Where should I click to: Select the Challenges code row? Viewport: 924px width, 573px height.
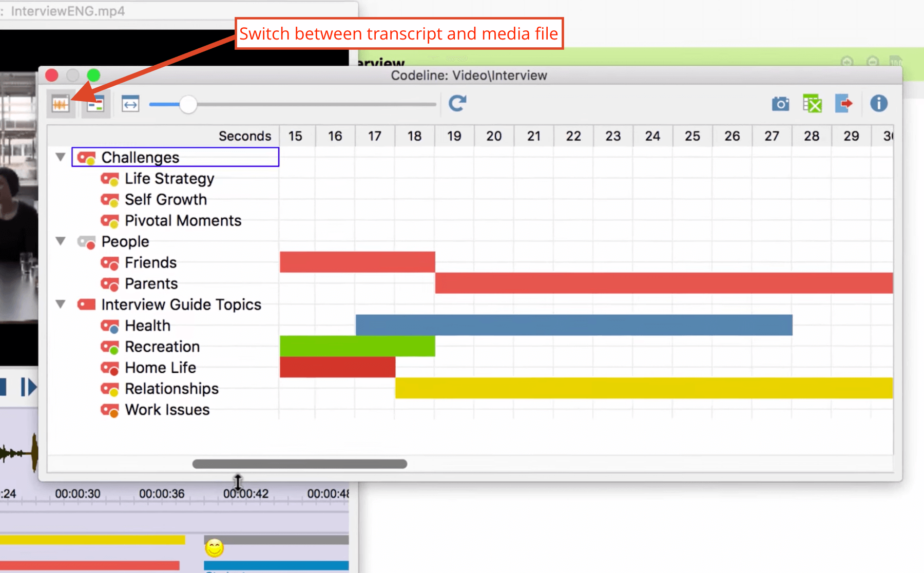coord(176,157)
